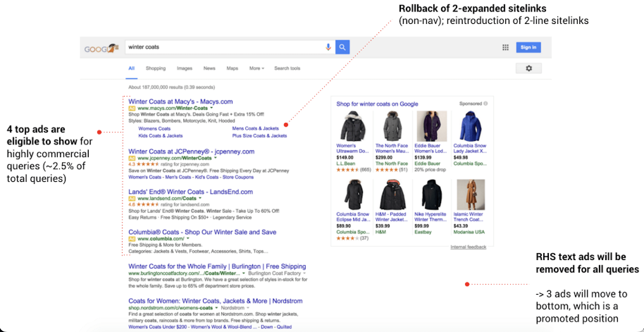Open the More navigation dropdown

[256, 68]
